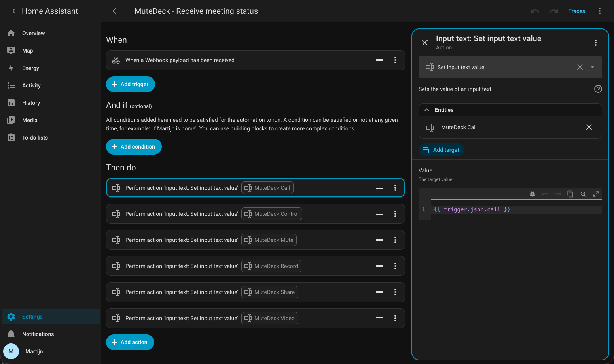Open Energy in the sidebar

tap(51, 68)
